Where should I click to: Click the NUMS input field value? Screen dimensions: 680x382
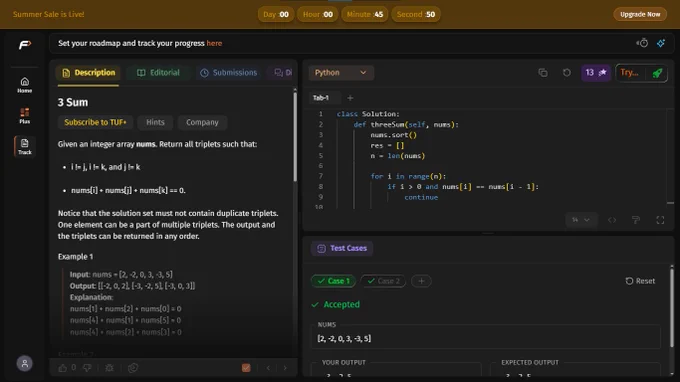[x=486, y=339]
